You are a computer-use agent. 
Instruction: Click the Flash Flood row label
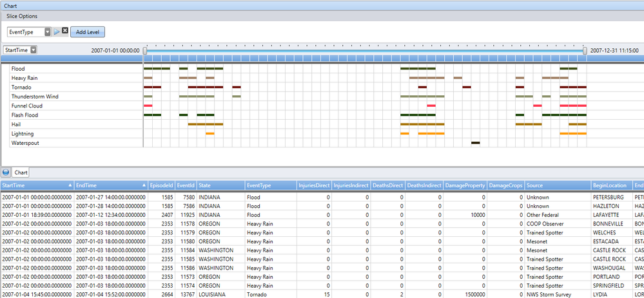tap(24, 115)
